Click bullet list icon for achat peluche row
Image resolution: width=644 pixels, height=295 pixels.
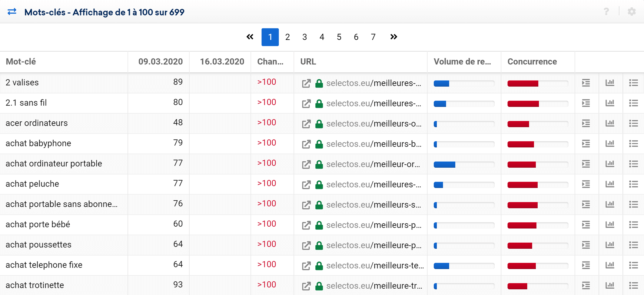[x=633, y=184]
